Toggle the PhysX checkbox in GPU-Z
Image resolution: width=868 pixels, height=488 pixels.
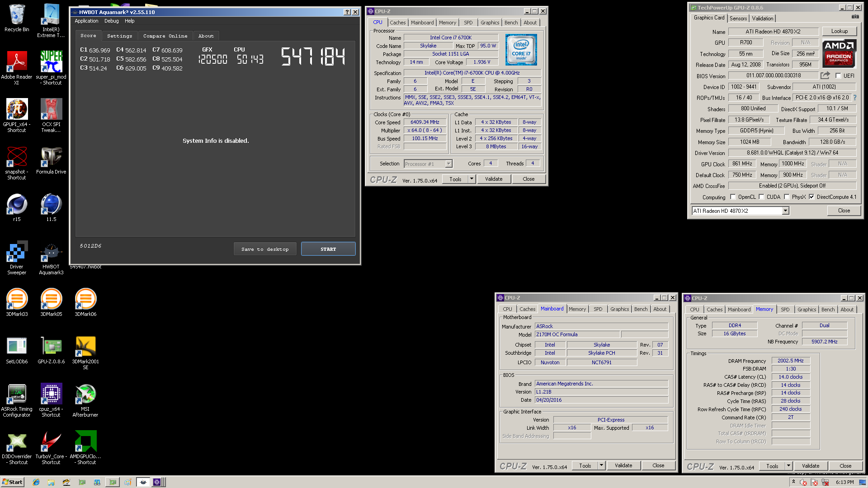coord(787,197)
